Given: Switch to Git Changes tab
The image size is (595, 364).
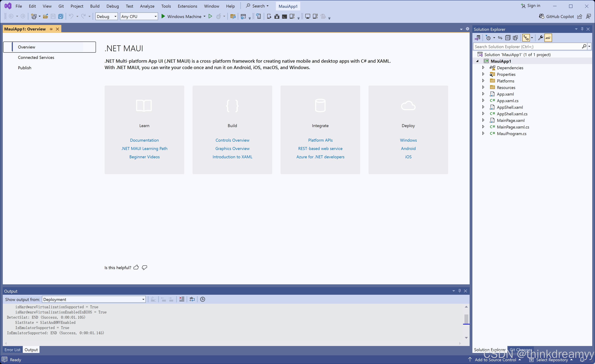Looking at the screenshot, I should 521,349.
